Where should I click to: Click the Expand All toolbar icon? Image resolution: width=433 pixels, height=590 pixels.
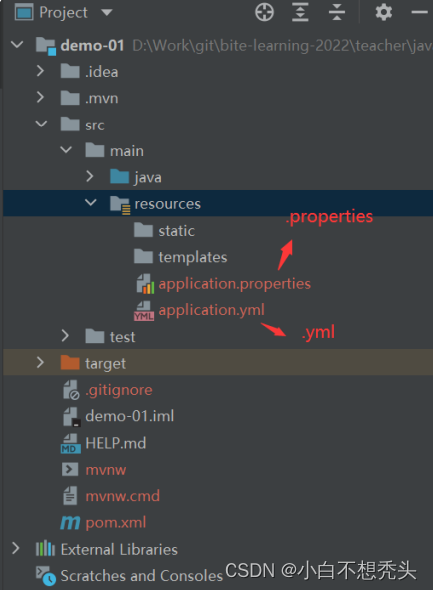point(300,12)
